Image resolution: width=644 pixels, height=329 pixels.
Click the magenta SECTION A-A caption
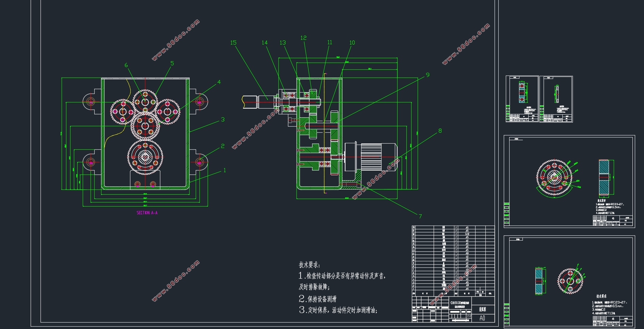[x=147, y=213]
